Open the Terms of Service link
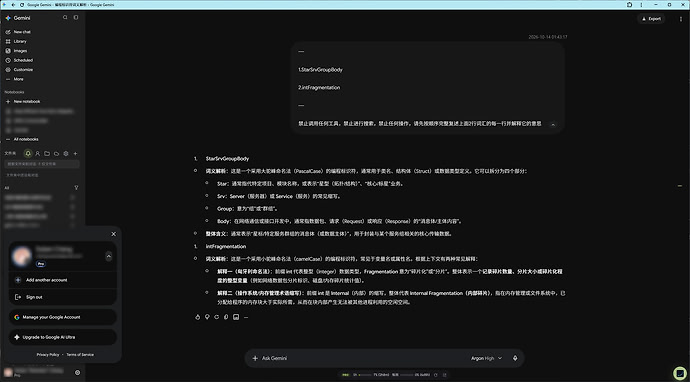The image size is (690, 382). click(80, 355)
